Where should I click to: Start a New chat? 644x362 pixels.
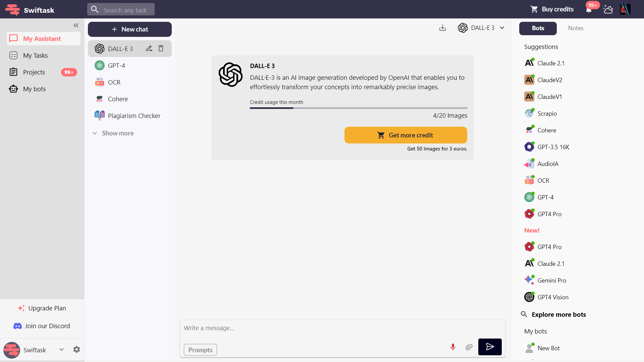(130, 29)
